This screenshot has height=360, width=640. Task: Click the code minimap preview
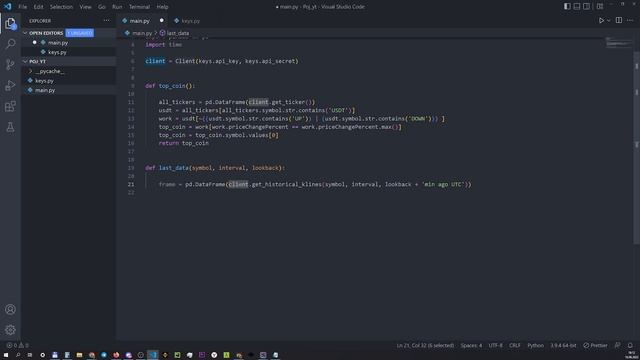click(618, 42)
